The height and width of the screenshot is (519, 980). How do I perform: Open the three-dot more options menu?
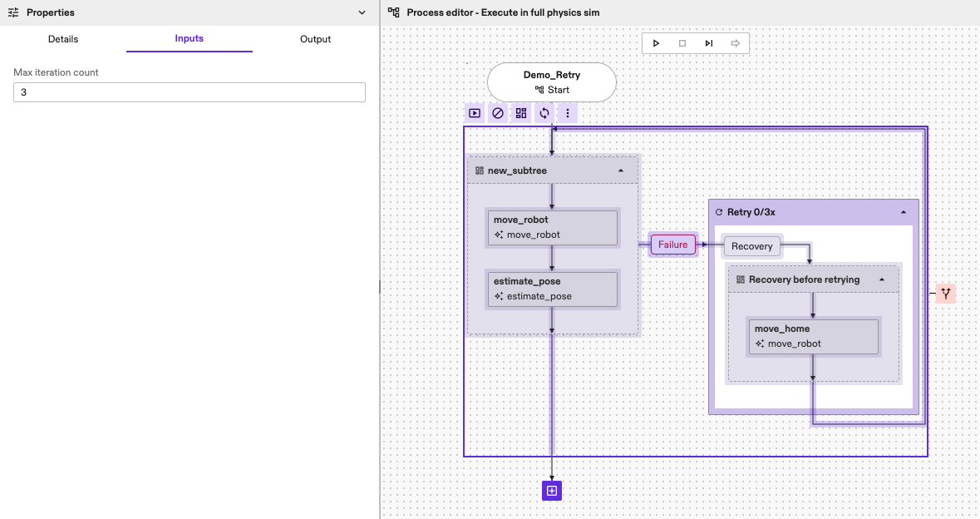coord(568,113)
